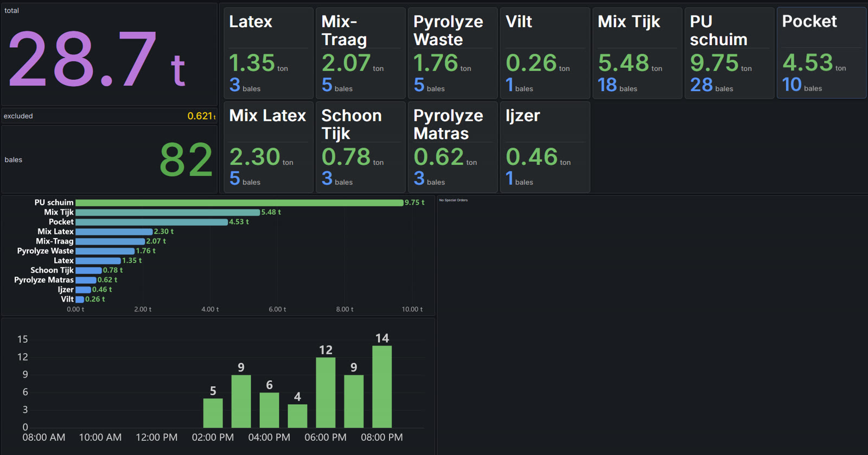868x455 pixels.
Task: Select the Schoon Tijk 0.78 ton value
Action: click(352, 157)
